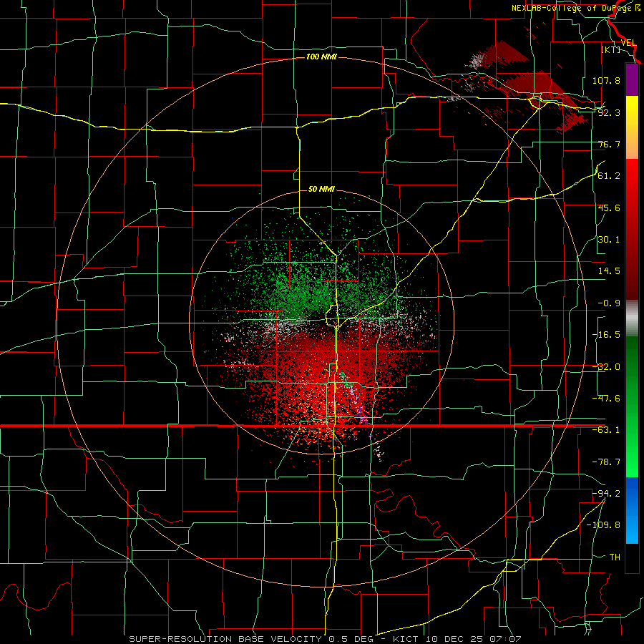644x644 pixels.
Task: Click the blue segment of color bar
Action: pos(632,510)
